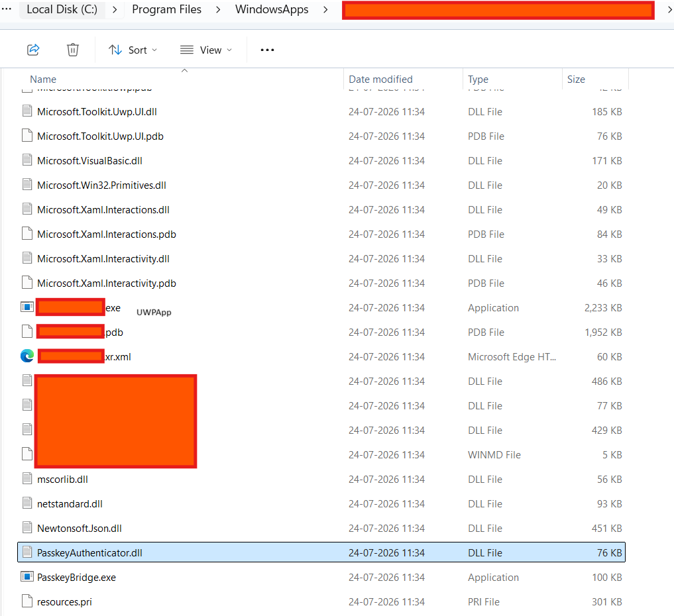Click the Edge icon of the xr.xml file
Image resolution: width=674 pixels, height=616 pixels.
click(27, 356)
